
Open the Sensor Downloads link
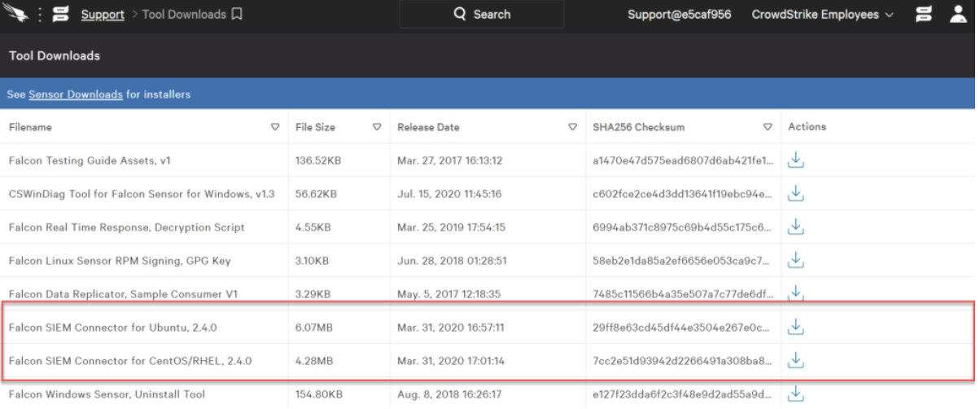click(x=76, y=95)
